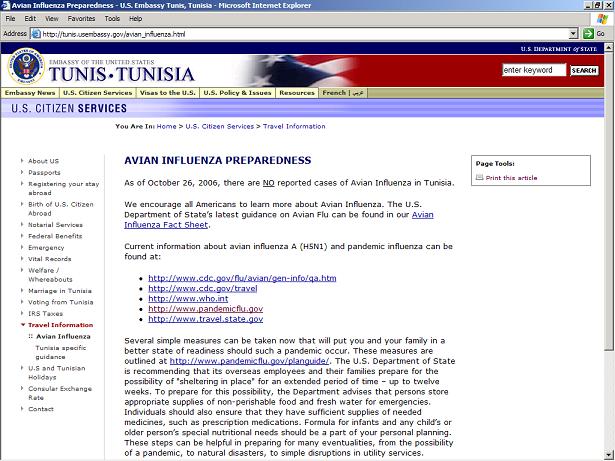Click the green Go arrow icon
The image size is (615, 461).
[588, 34]
